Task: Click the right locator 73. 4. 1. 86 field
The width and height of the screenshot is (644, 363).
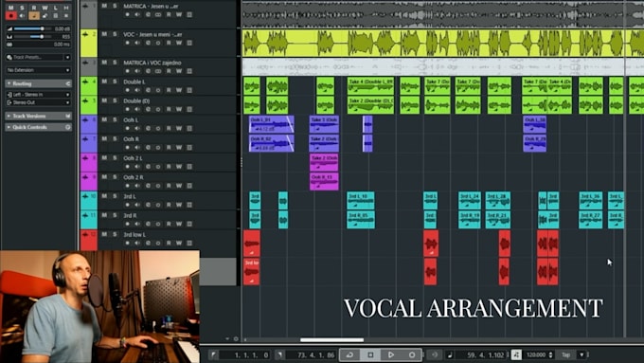Action: click(311, 355)
